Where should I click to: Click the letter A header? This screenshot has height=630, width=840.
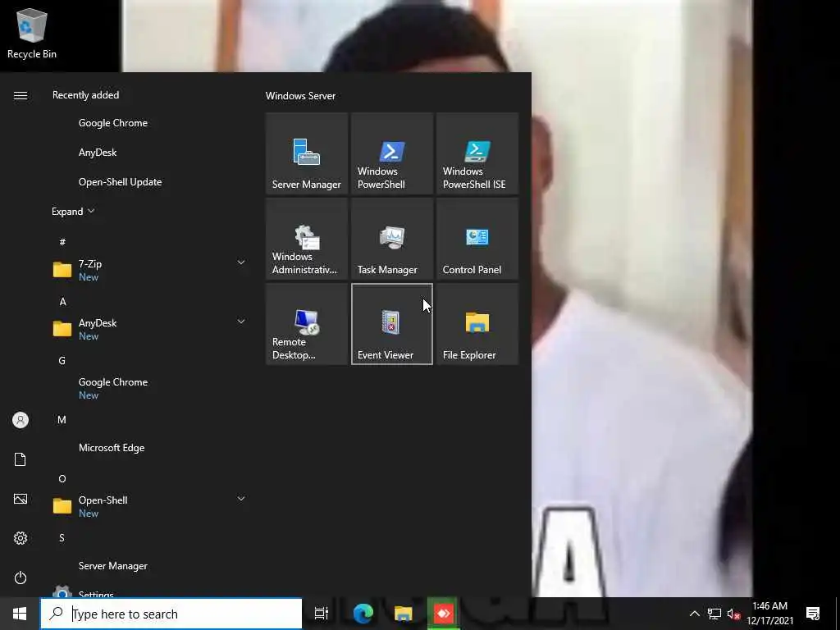(62, 302)
